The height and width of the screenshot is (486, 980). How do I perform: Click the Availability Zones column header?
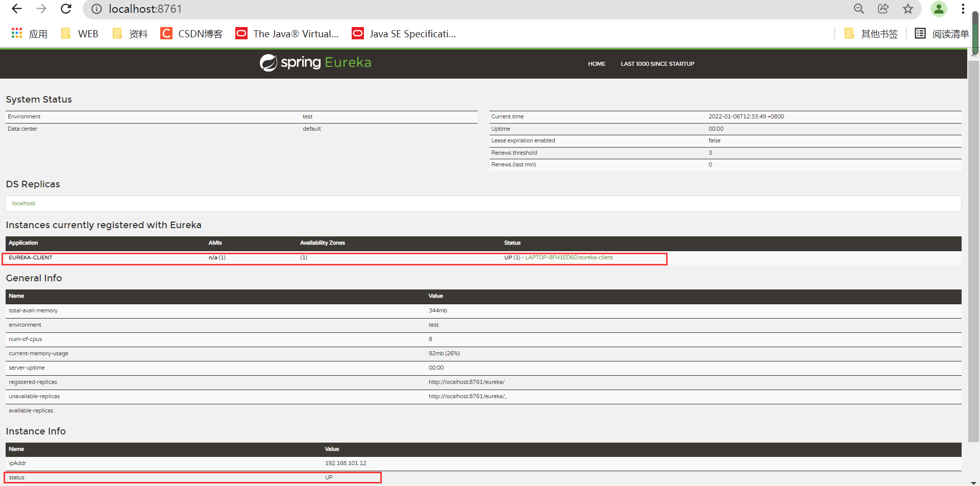[323, 242]
